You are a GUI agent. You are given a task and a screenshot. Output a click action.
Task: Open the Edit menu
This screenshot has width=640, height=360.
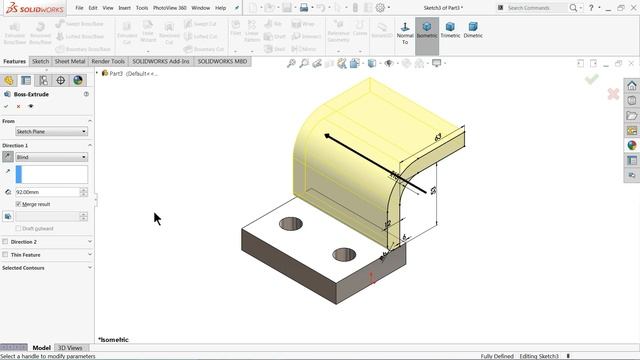pos(93,8)
